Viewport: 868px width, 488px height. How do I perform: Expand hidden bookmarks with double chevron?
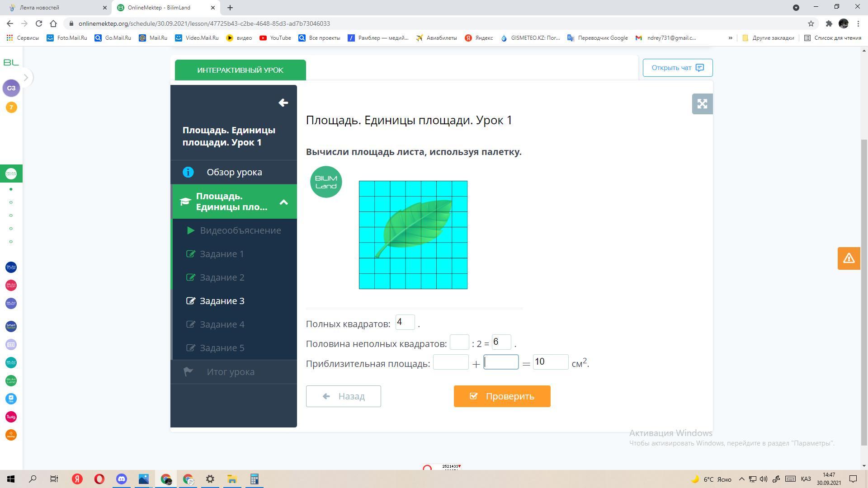tap(730, 38)
